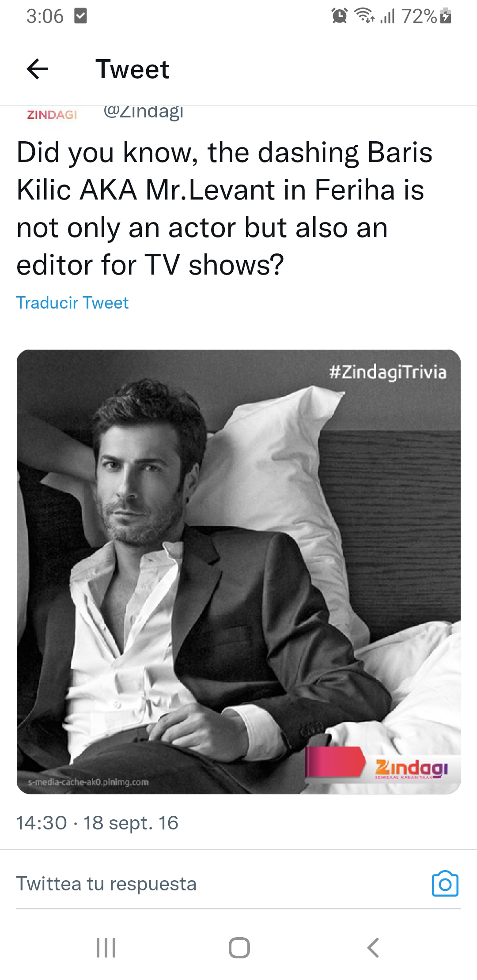This screenshot has width=477, height=980.
Task: Open the @Zindagi handle profile
Action: click(144, 112)
